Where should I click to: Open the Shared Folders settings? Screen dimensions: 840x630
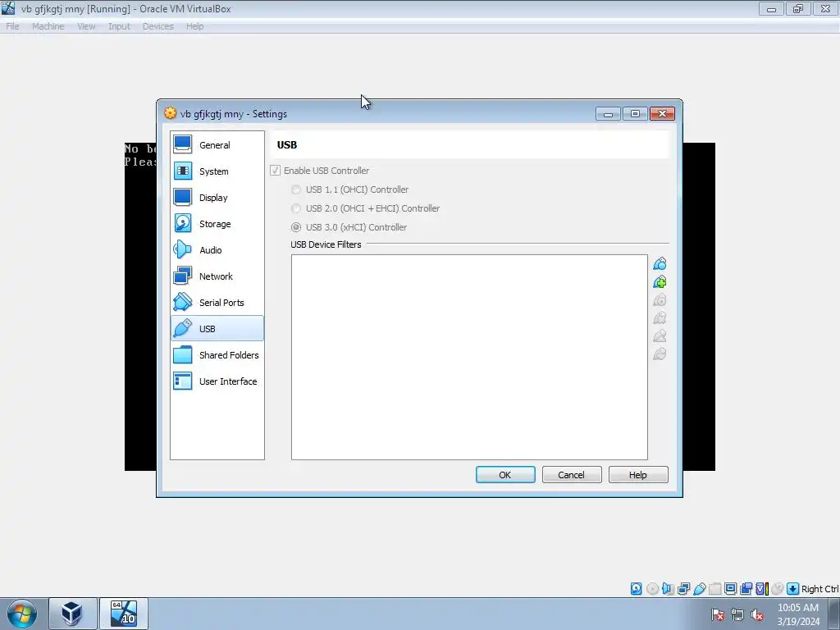[x=217, y=354]
